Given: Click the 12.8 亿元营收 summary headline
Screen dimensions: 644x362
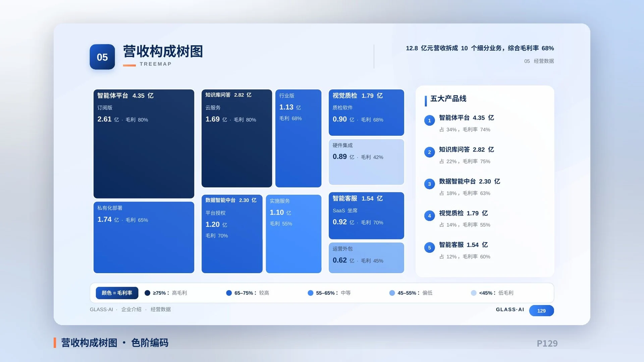Looking at the screenshot, I should [x=480, y=48].
